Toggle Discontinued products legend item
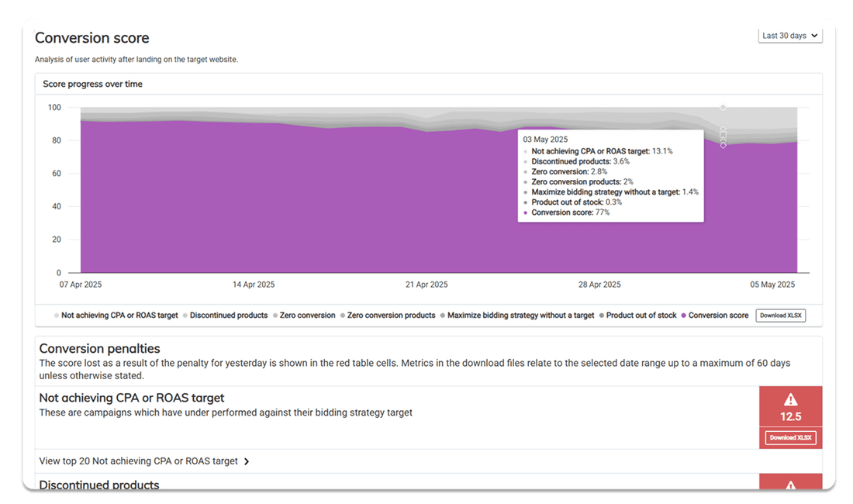 [225, 316]
